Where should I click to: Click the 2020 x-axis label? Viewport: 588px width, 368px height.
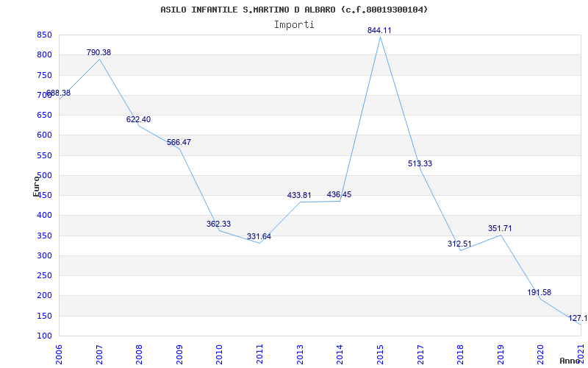(x=541, y=354)
